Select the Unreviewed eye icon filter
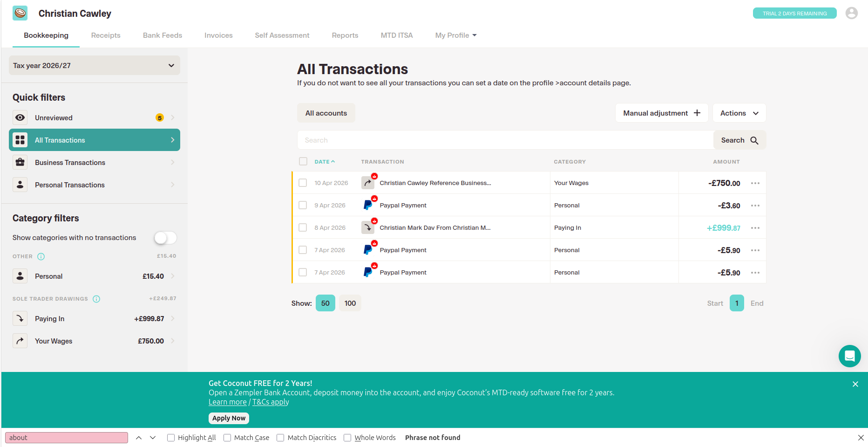Image resolution: width=868 pixels, height=447 pixels. (20, 117)
